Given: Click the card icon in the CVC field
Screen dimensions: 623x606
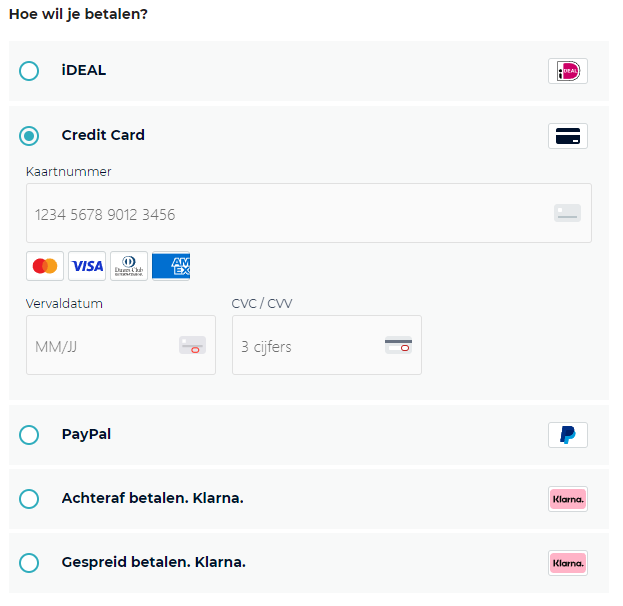Looking at the screenshot, I should point(398,346).
